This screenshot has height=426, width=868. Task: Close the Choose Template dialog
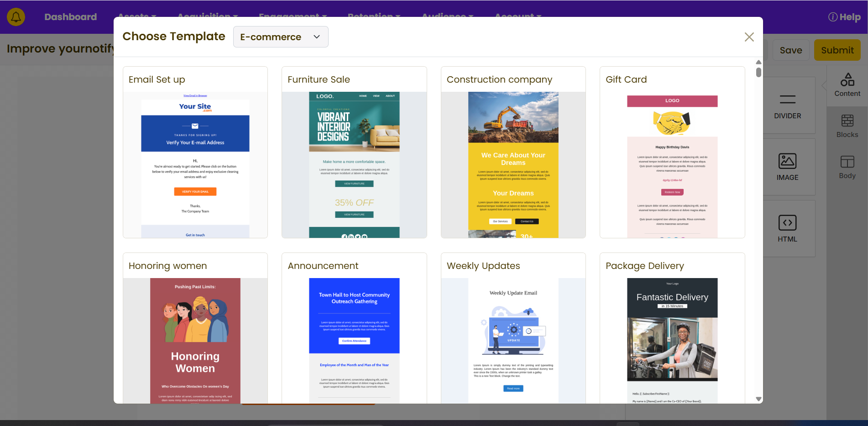click(x=749, y=37)
